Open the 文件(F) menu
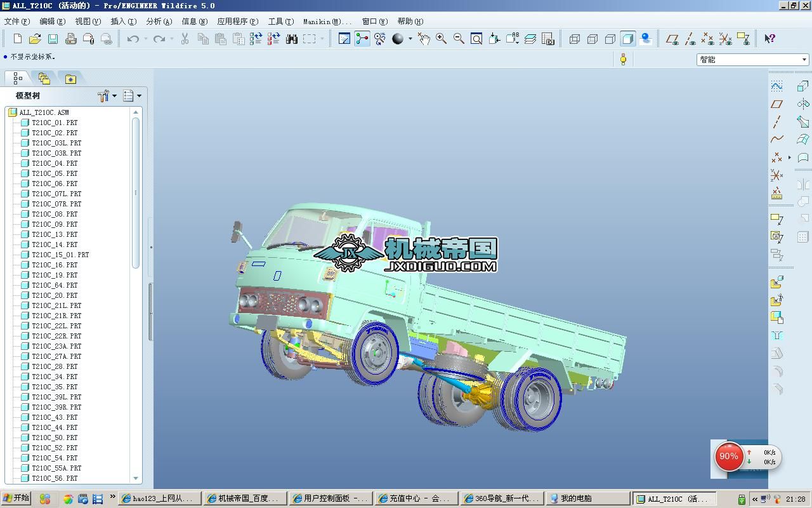Viewport: 812px width, 508px height. click(x=16, y=21)
